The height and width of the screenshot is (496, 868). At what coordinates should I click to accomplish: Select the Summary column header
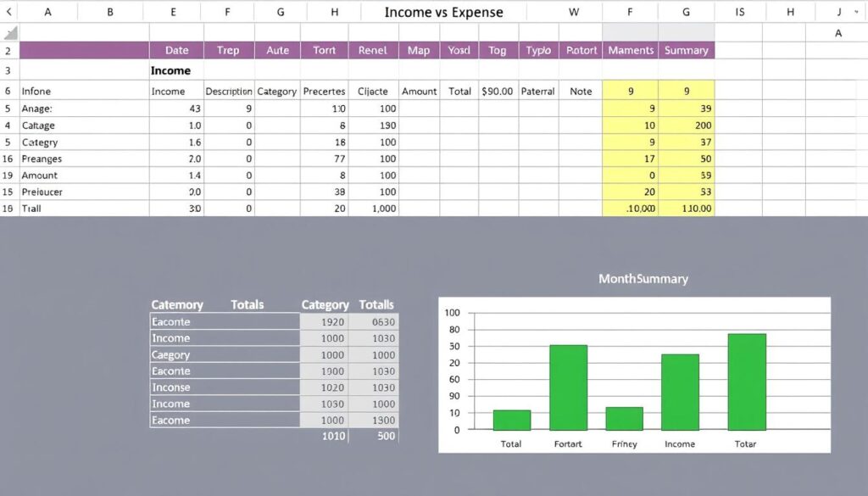687,50
